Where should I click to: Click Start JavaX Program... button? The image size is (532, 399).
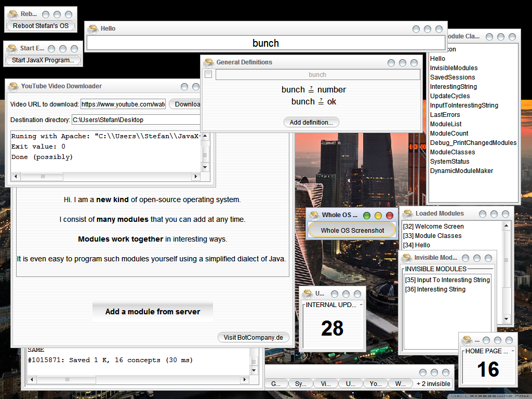click(x=43, y=60)
